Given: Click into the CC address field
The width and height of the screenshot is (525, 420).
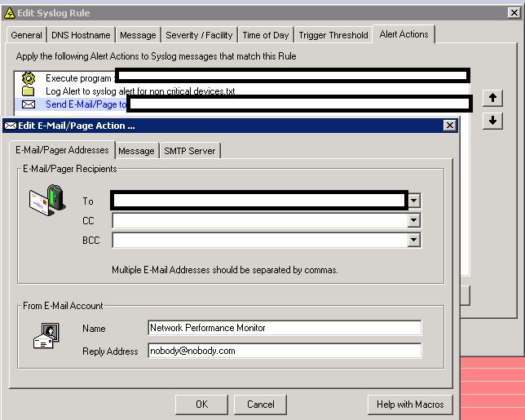Looking at the screenshot, I should 260,220.
